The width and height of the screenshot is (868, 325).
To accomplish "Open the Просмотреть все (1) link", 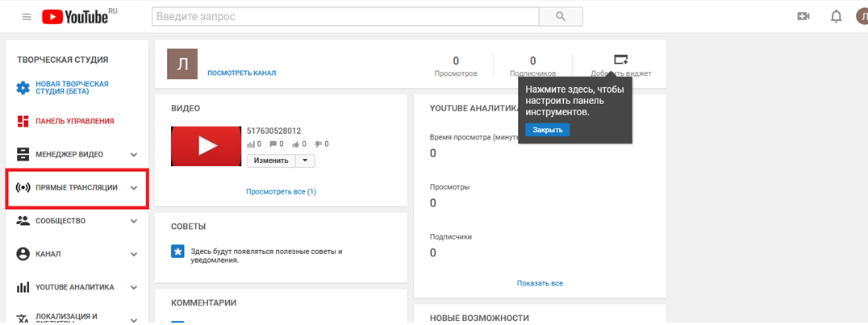I will click(282, 192).
